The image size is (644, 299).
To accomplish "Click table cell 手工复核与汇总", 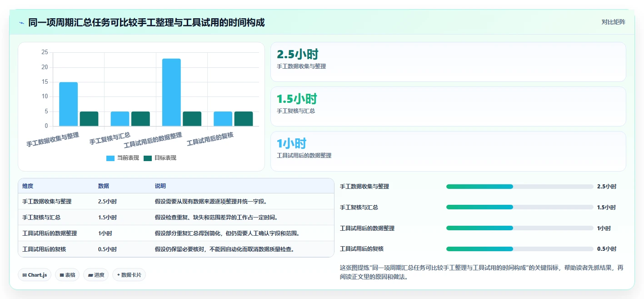I will click(41, 217).
